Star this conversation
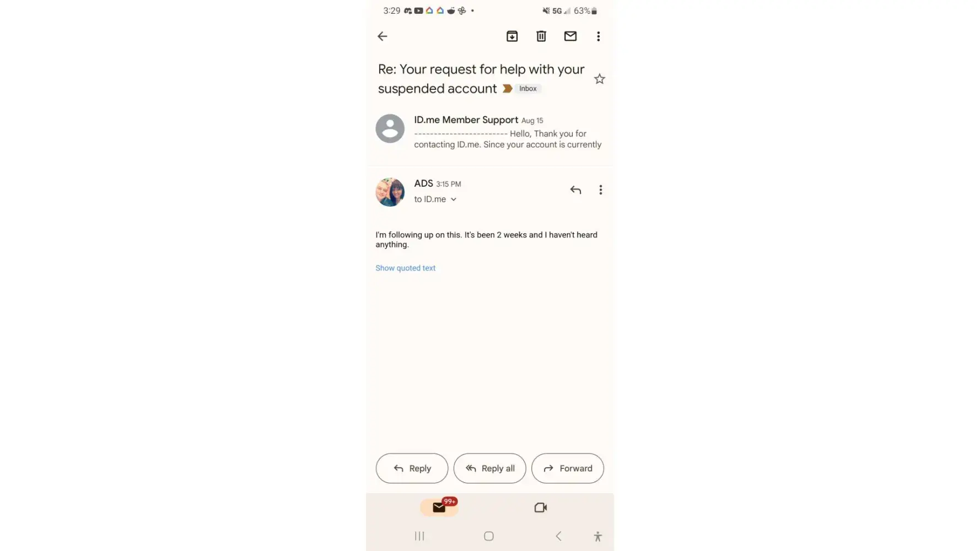The width and height of the screenshot is (980, 551). click(600, 79)
